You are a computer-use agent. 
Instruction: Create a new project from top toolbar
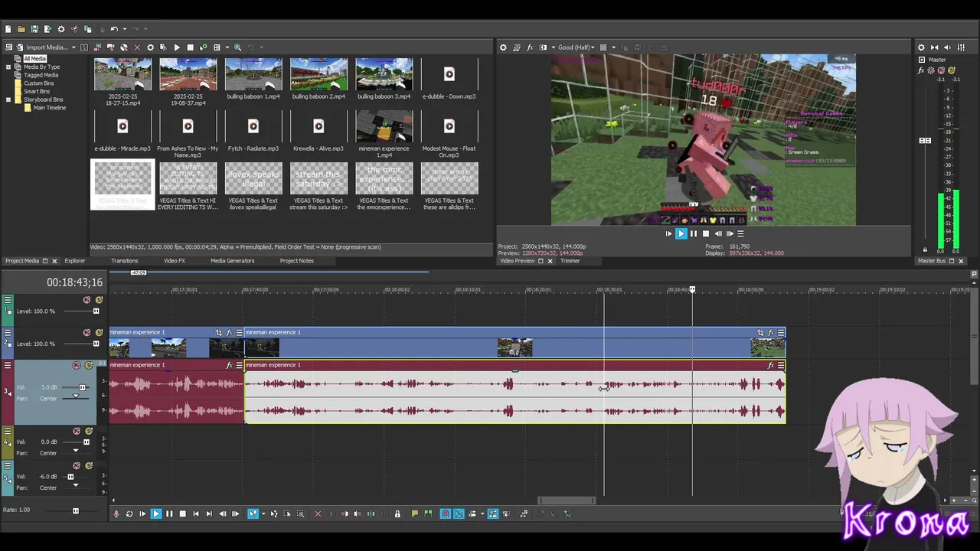coord(8,29)
